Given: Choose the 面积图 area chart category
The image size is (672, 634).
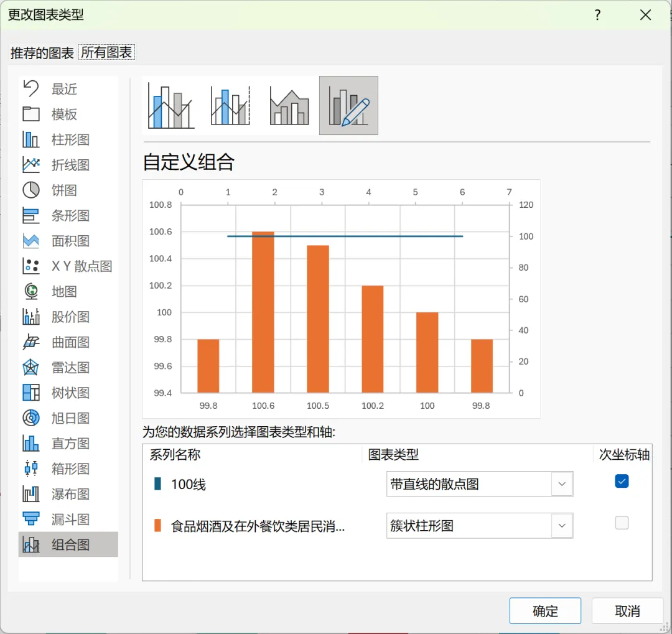Looking at the screenshot, I should tap(68, 241).
